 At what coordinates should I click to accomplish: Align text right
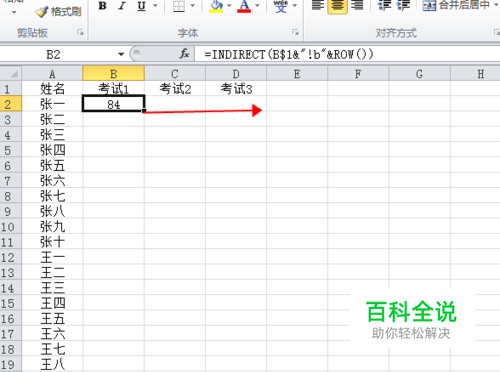coord(357,6)
